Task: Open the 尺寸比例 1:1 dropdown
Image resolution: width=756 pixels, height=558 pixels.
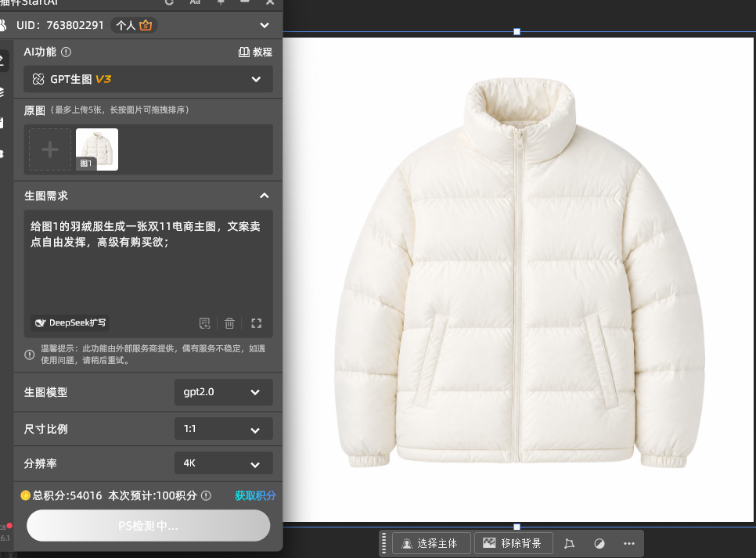Action: 223,429
